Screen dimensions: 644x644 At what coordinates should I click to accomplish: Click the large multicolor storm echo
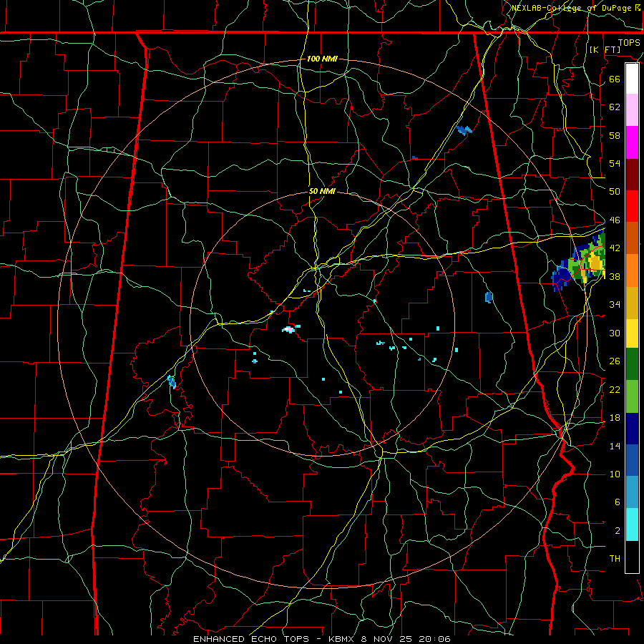[579, 260]
